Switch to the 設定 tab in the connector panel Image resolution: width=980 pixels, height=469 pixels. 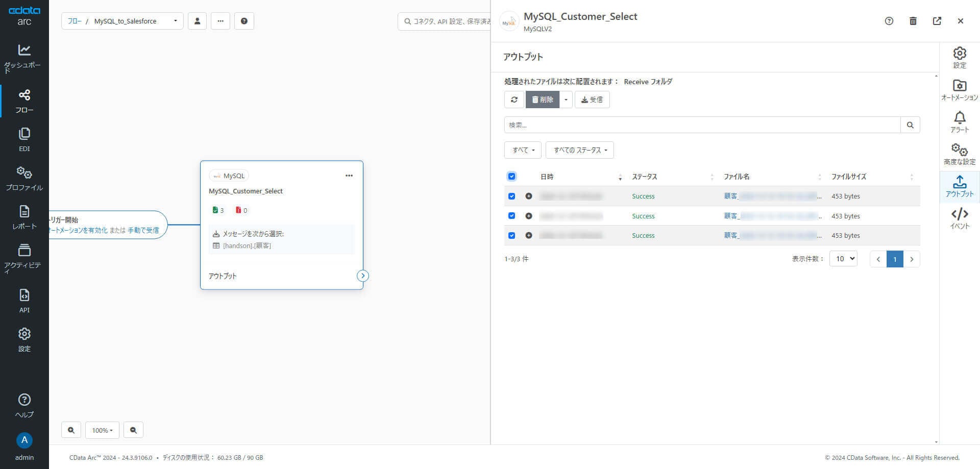coord(960,58)
